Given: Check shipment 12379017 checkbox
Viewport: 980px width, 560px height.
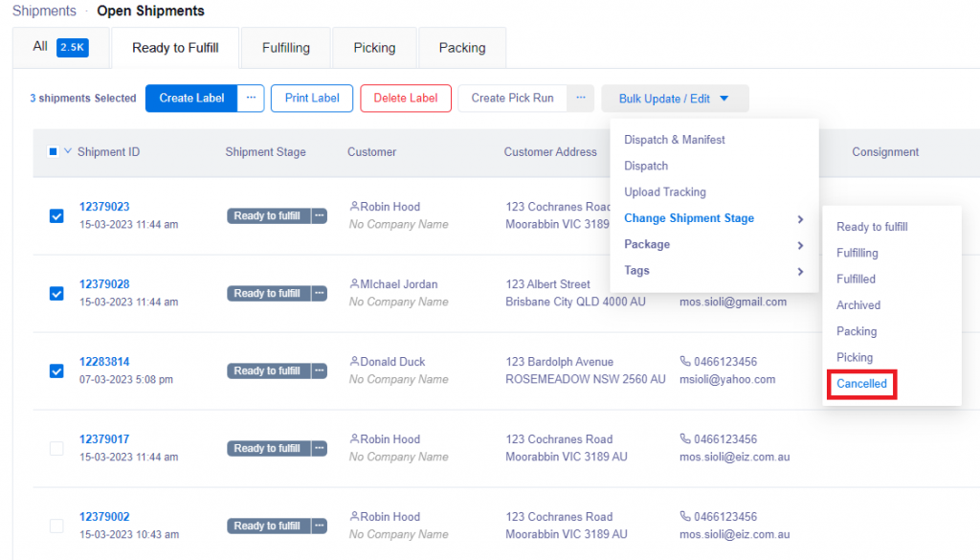Looking at the screenshot, I should 56,449.
